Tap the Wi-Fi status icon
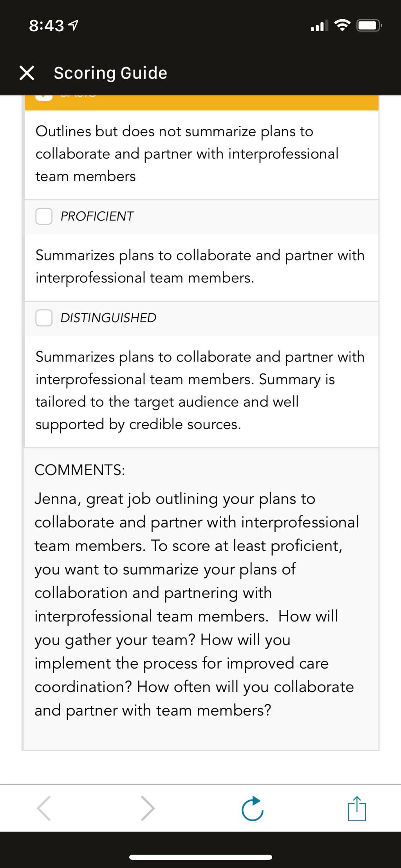 [342, 25]
